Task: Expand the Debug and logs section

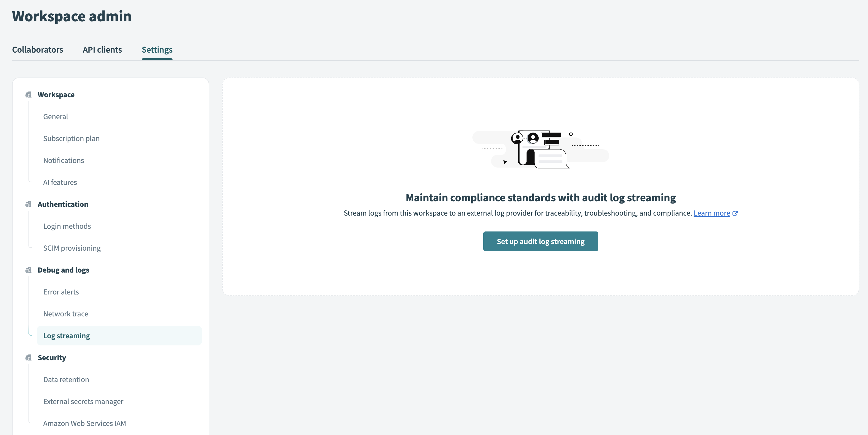Action: click(x=64, y=270)
